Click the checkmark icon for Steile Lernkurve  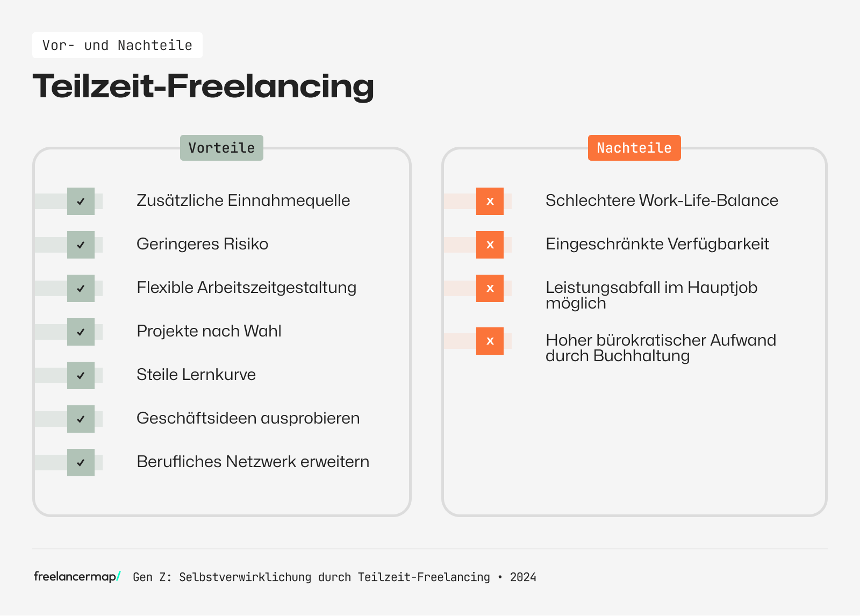[81, 376]
